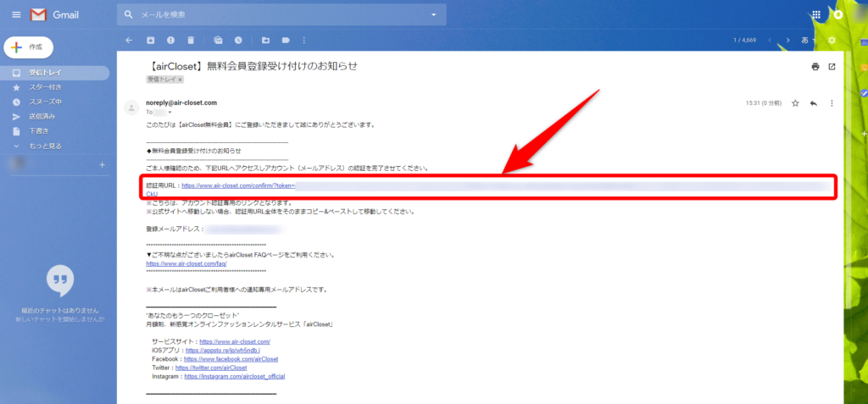Open the サービスサイト air-closet.com link
The width and height of the screenshot is (868, 404).
[x=235, y=342]
